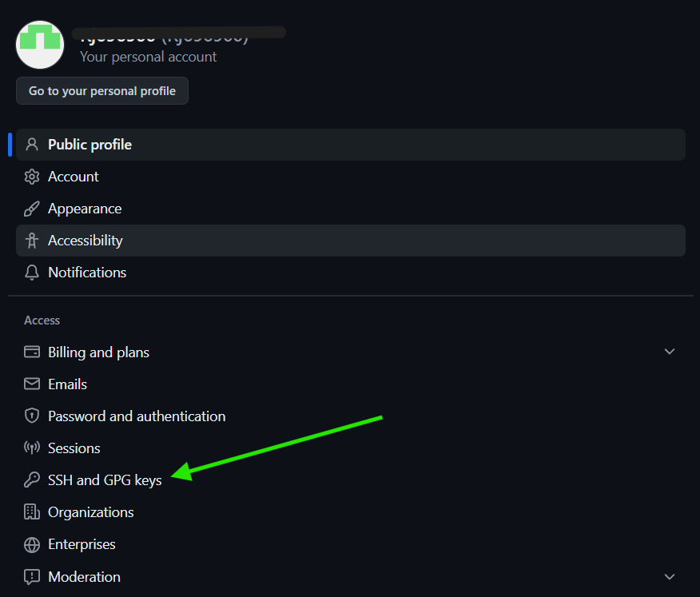The width and height of the screenshot is (700, 597).
Task: Click the broadcast icon for Sessions
Action: [32, 448]
